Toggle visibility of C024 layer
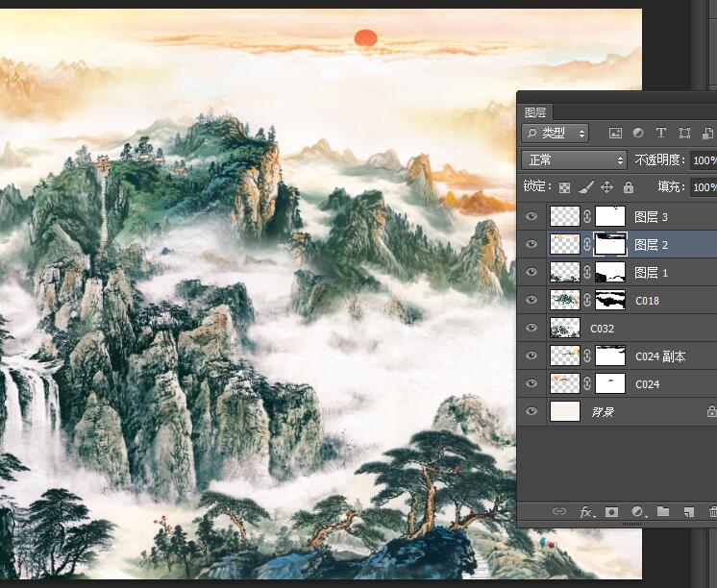 (x=532, y=383)
